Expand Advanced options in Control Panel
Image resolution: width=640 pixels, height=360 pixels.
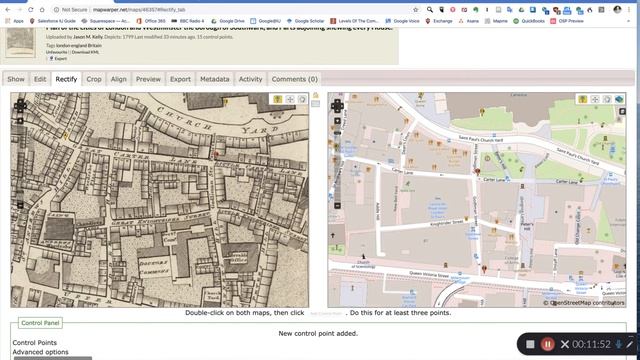click(x=40, y=352)
